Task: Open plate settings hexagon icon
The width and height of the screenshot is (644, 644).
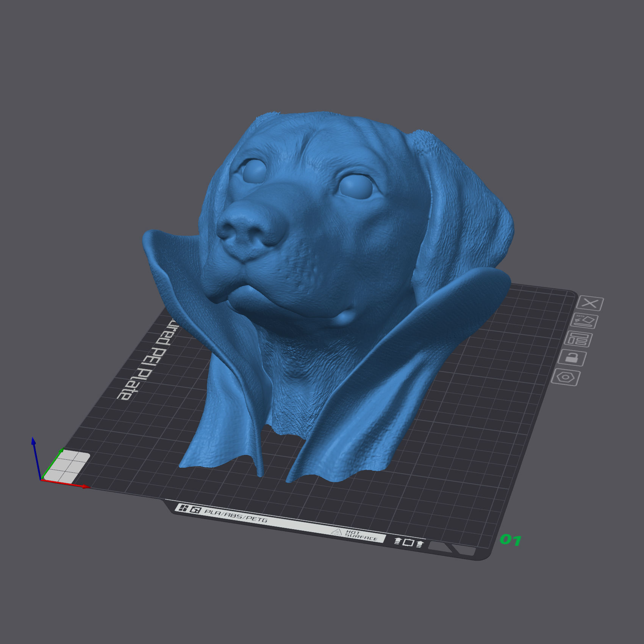Action: coord(566,378)
